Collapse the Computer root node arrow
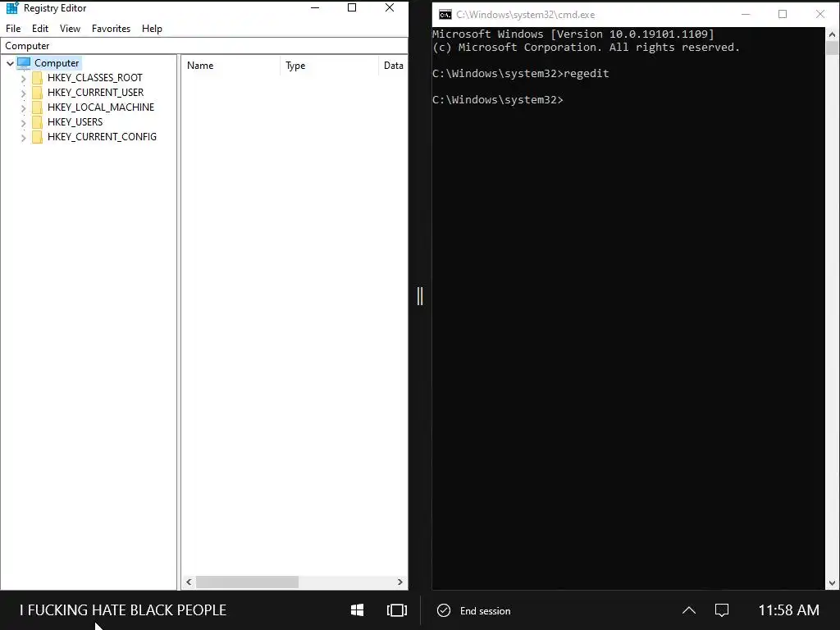 point(10,63)
